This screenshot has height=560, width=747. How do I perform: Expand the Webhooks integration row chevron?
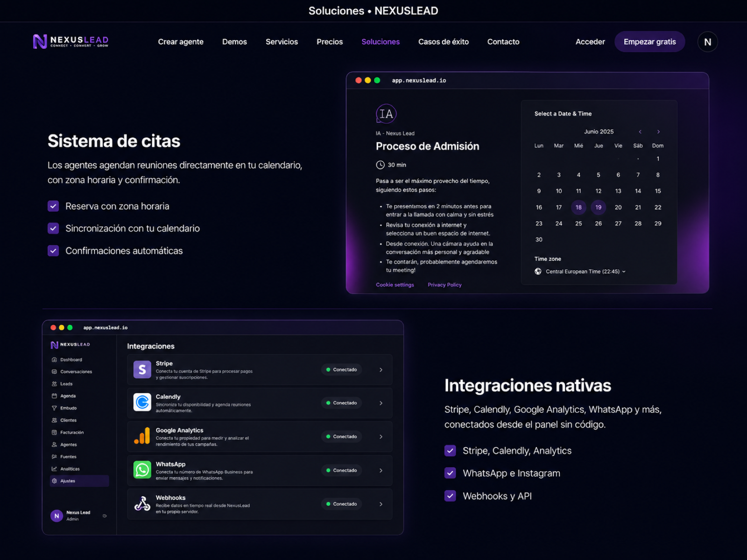click(381, 504)
